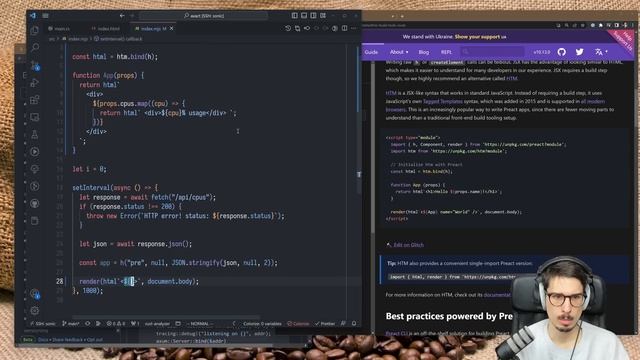The image size is (640, 360).
Task: Expand the About dropdown on Preact site
Action: (399, 52)
